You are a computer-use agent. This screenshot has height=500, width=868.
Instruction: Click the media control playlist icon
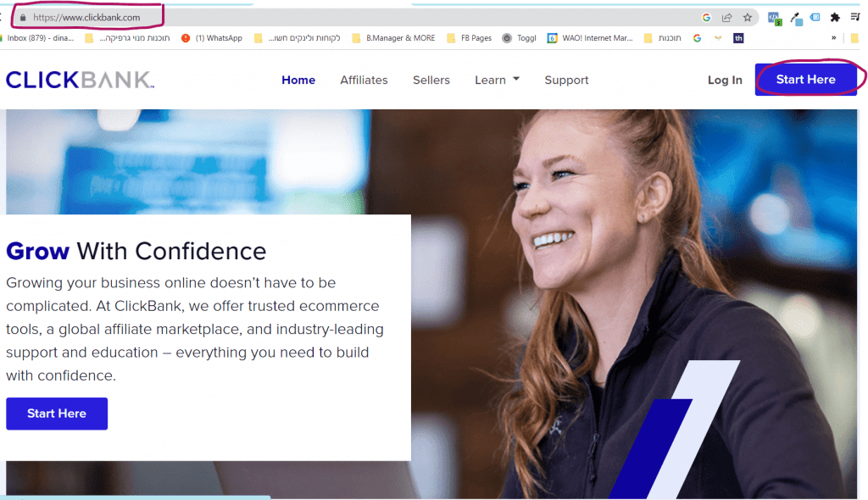coord(855,17)
